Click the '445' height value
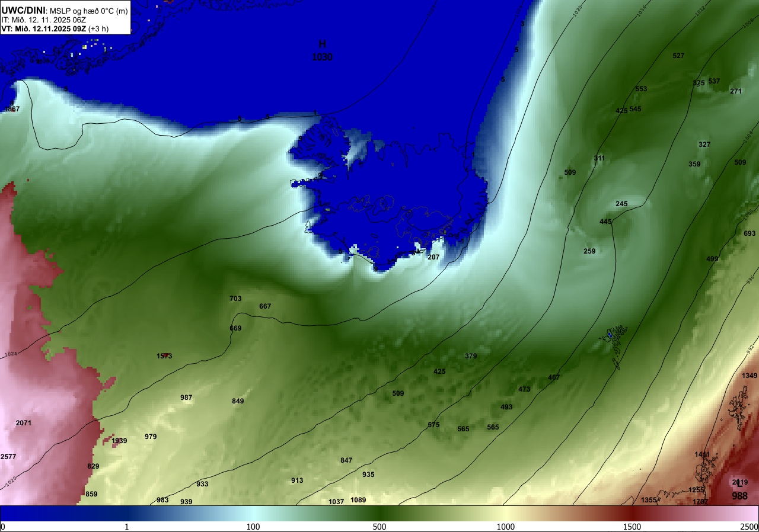The height and width of the screenshot is (532, 759). (x=605, y=222)
